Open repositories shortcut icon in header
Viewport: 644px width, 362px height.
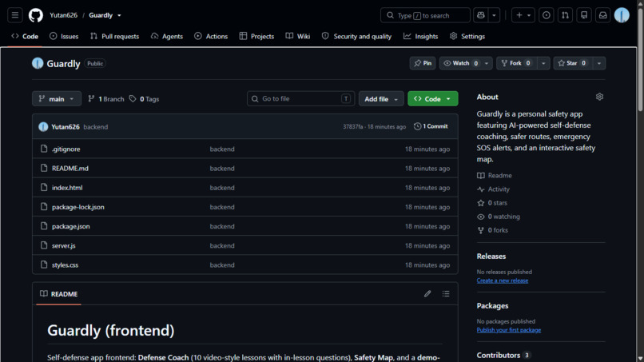584,15
